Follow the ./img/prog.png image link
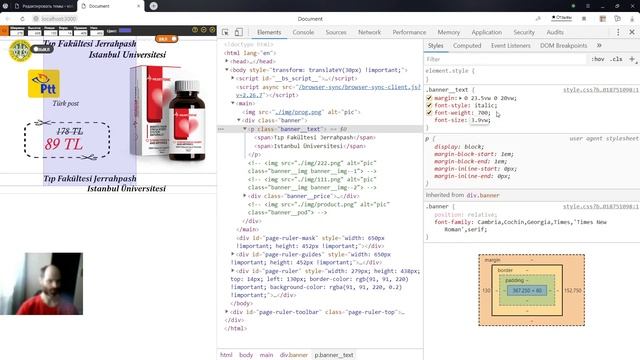 298,112
